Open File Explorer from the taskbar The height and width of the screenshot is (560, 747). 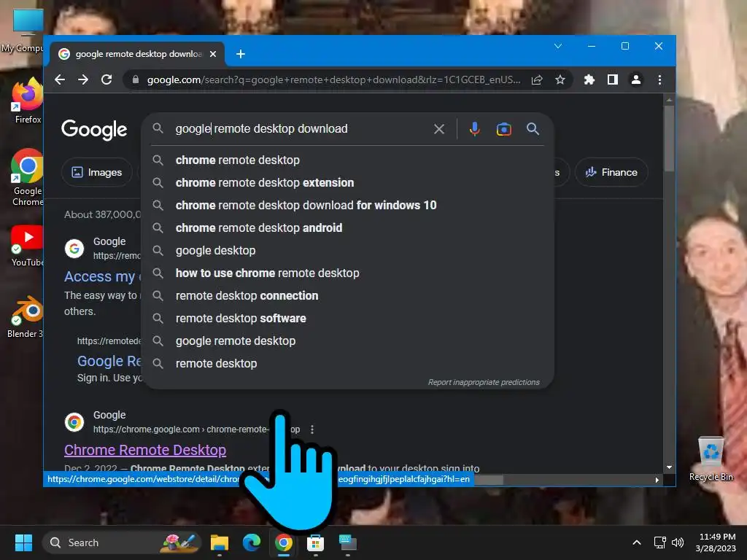(x=220, y=542)
